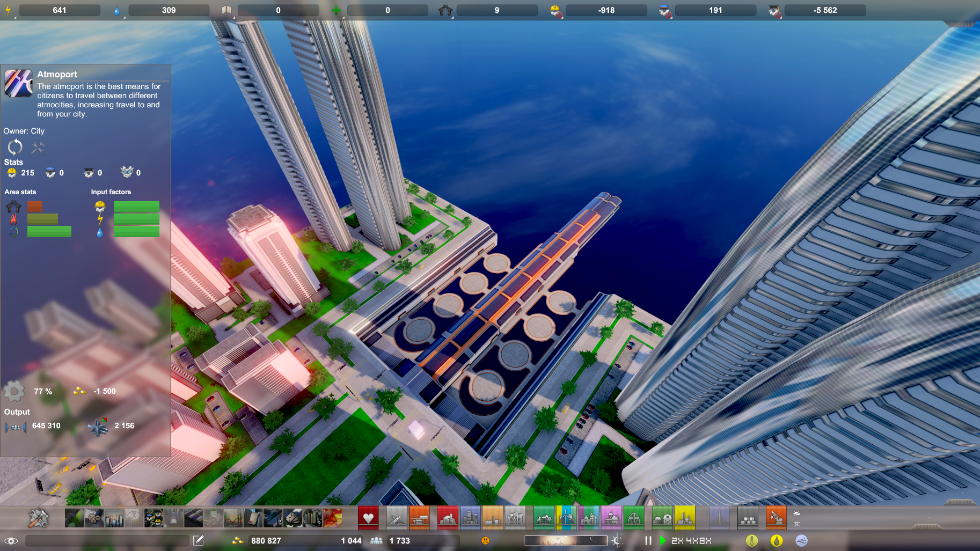The height and width of the screenshot is (551, 980).
Task: Click the gold coins money icon
Action: (238, 541)
